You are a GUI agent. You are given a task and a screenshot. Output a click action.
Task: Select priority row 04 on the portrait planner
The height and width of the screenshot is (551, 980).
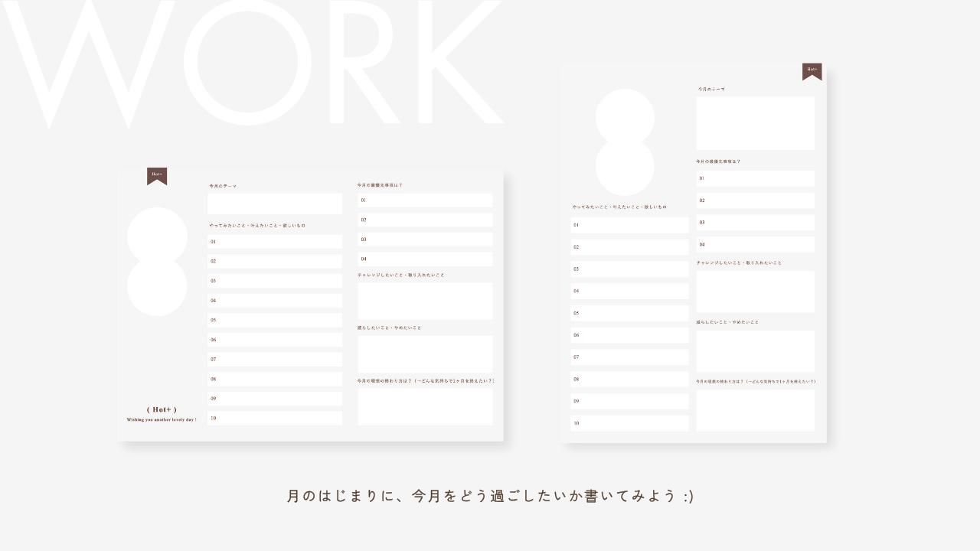755,245
